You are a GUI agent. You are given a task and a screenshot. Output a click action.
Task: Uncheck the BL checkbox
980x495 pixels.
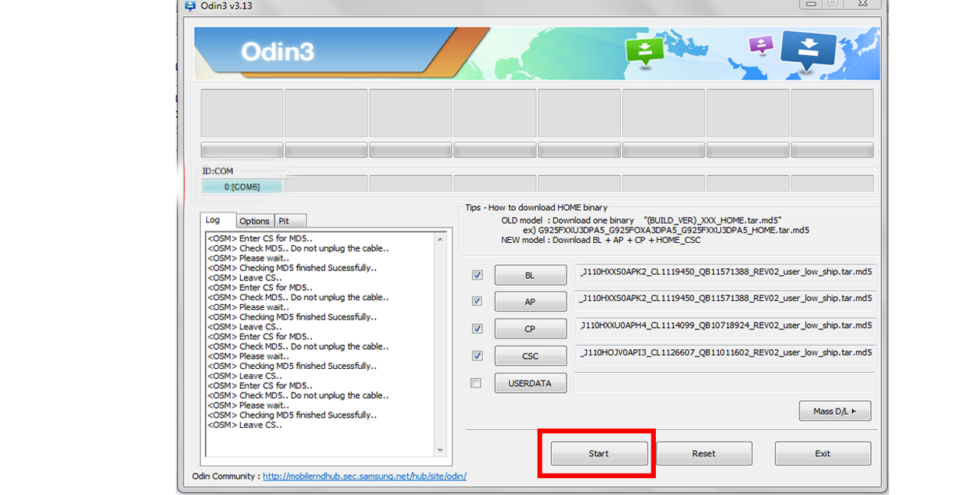point(477,275)
